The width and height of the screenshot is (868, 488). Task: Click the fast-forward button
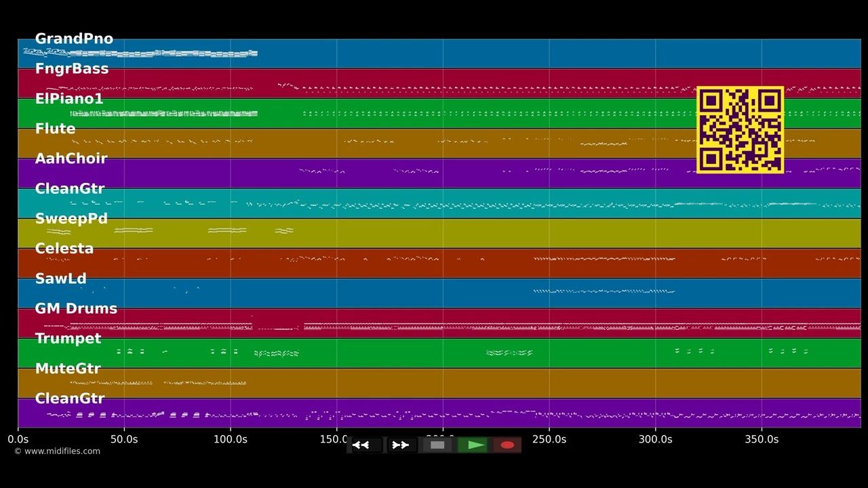[401, 445]
